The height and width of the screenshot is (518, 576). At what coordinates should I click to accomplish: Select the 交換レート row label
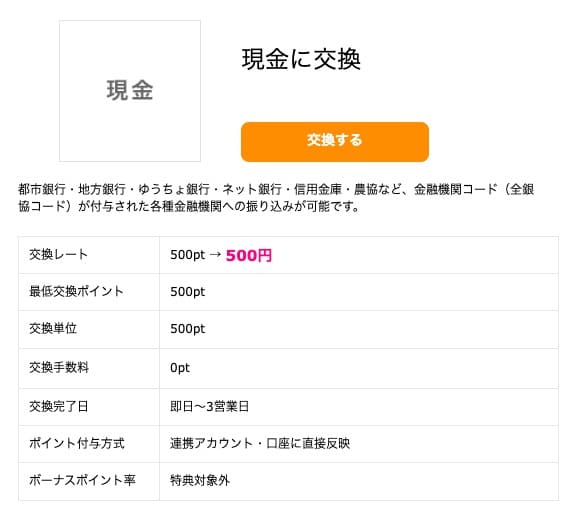[x=58, y=254]
